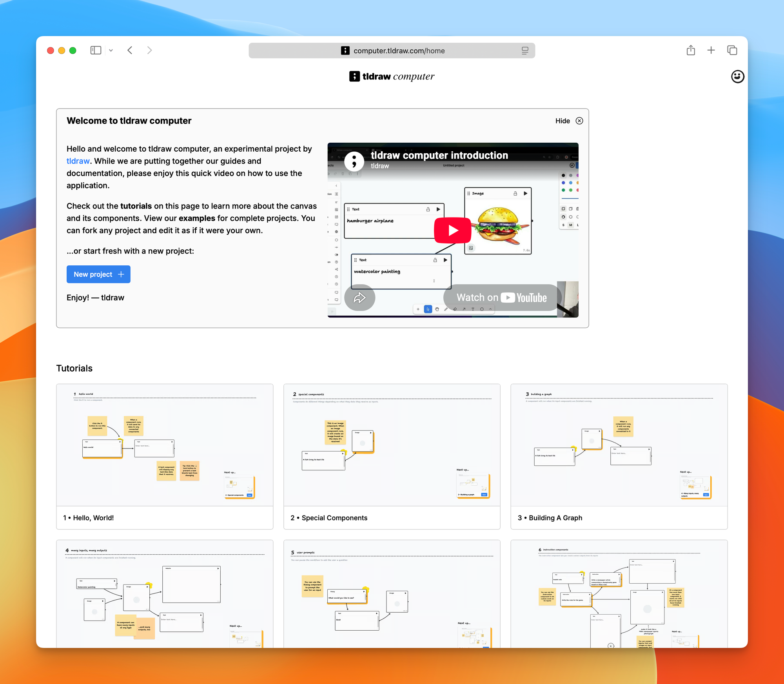Viewport: 784px width, 684px height.
Task: Play the tldraw computer introduction video
Action: coord(452,230)
